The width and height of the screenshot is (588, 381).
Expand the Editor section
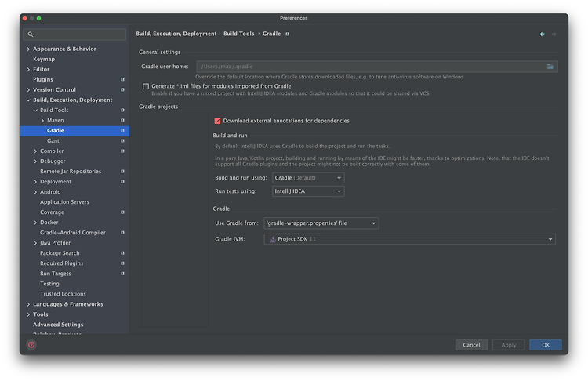click(x=28, y=69)
